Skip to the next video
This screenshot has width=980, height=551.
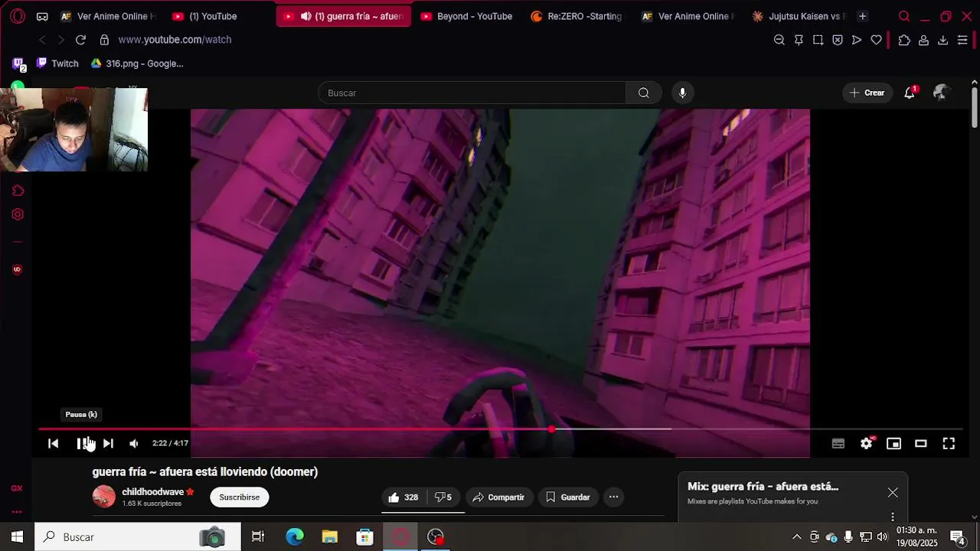click(x=108, y=444)
